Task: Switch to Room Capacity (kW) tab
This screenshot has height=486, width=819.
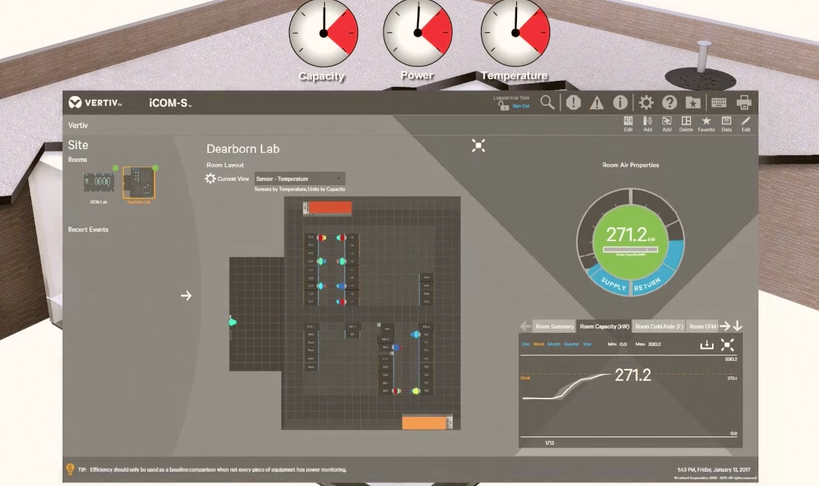Action: pyautogui.click(x=604, y=326)
